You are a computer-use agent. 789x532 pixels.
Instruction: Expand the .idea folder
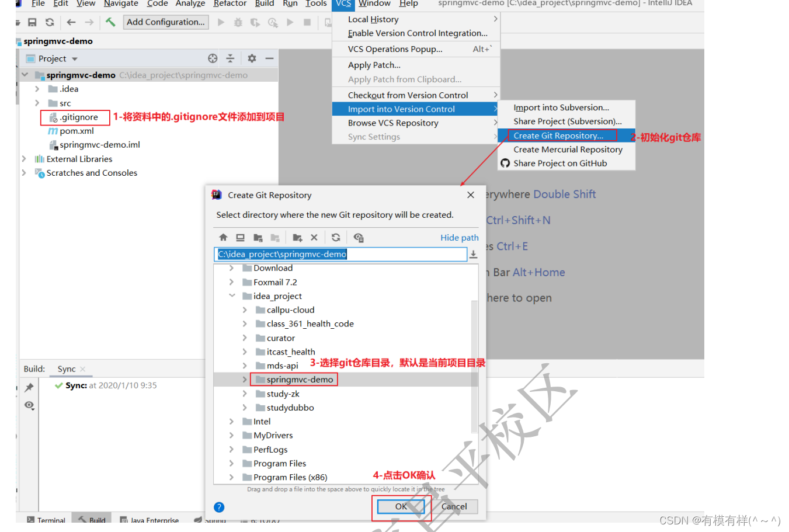click(x=37, y=89)
